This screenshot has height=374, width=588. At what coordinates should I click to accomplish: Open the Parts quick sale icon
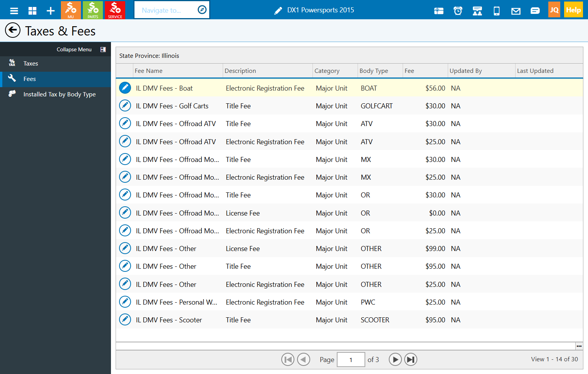93,10
